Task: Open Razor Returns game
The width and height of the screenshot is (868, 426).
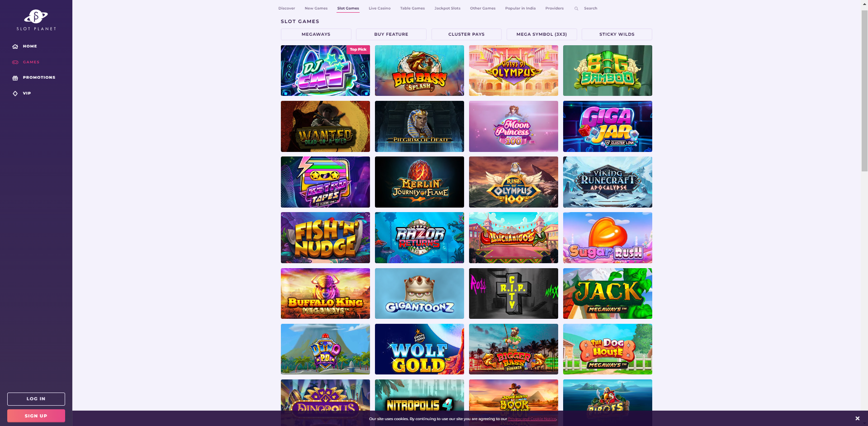Action: tap(419, 238)
